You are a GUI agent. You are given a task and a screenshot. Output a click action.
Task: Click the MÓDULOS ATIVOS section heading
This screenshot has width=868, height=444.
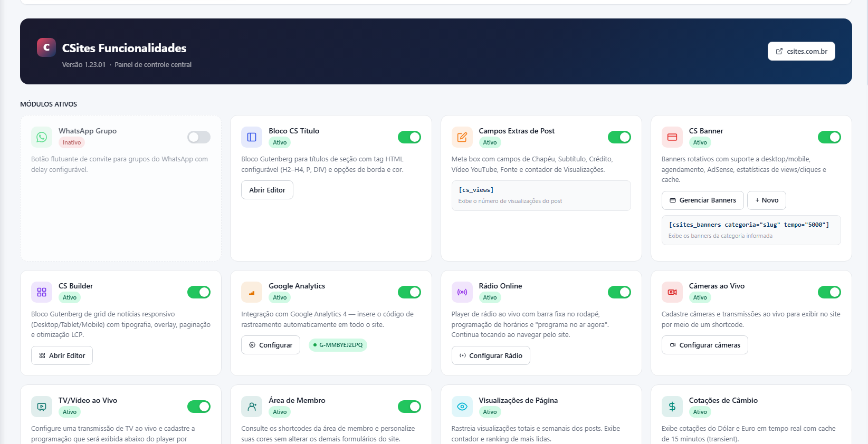(x=49, y=104)
